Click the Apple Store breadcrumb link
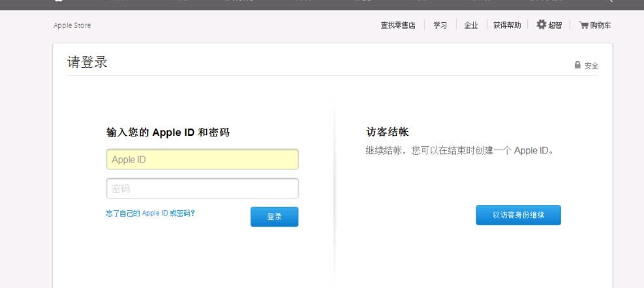 (72, 25)
